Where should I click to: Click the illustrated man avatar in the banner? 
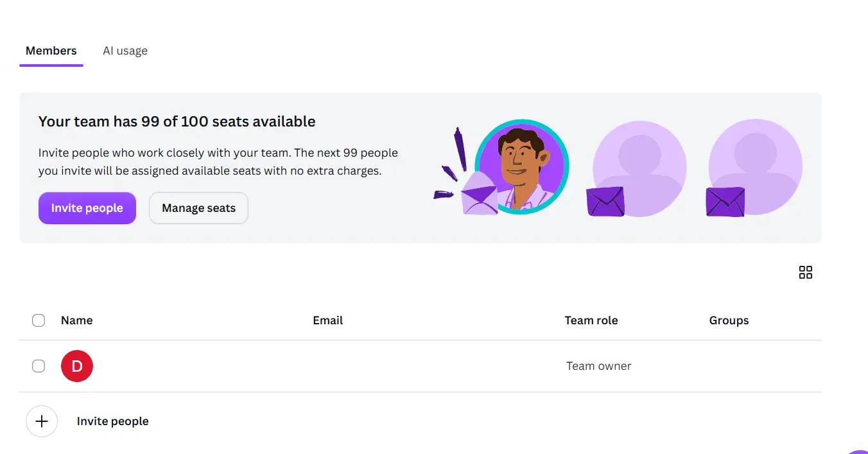click(521, 167)
